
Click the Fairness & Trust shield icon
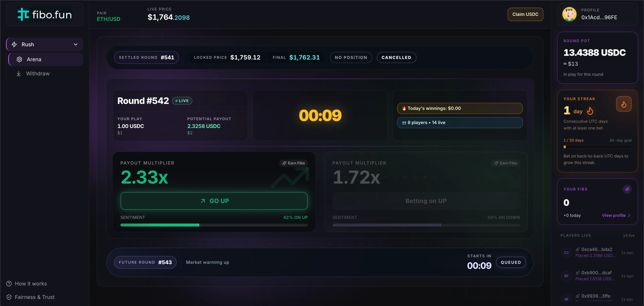pyautogui.click(x=9, y=297)
